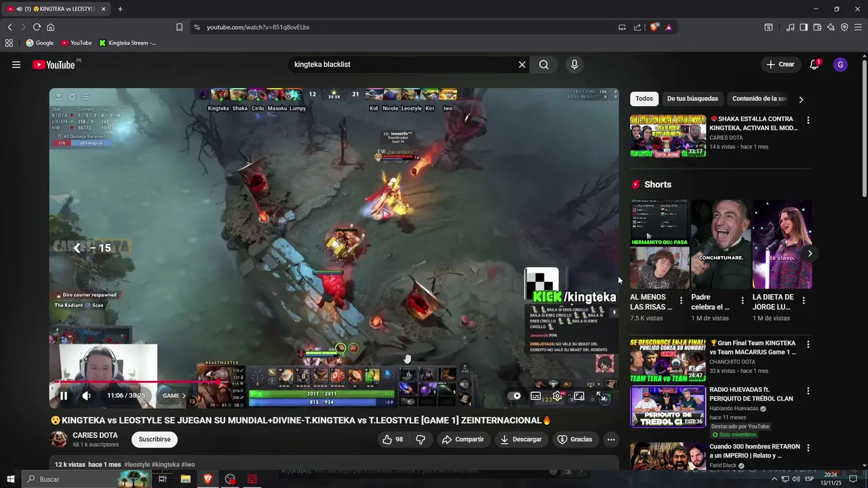Image resolution: width=868 pixels, height=488 pixels.
Task: Open player settings gear
Action: coord(557,396)
